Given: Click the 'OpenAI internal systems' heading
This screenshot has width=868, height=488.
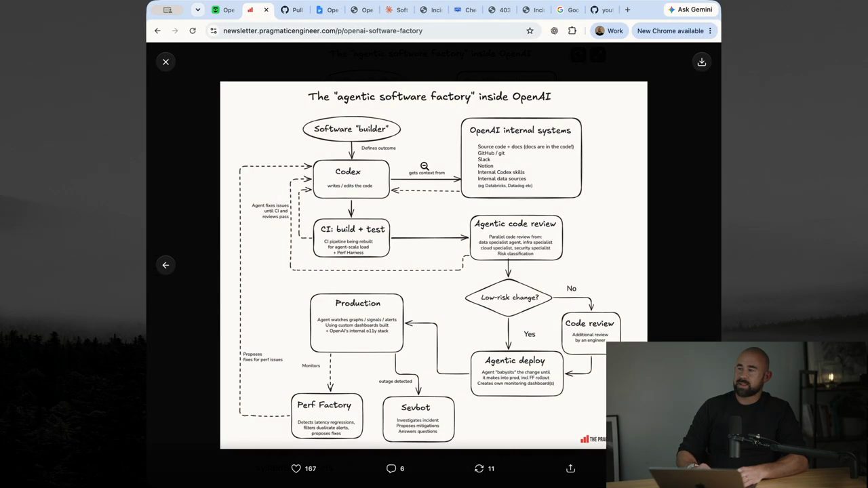Looking at the screenshot, I should click(520, 130).
